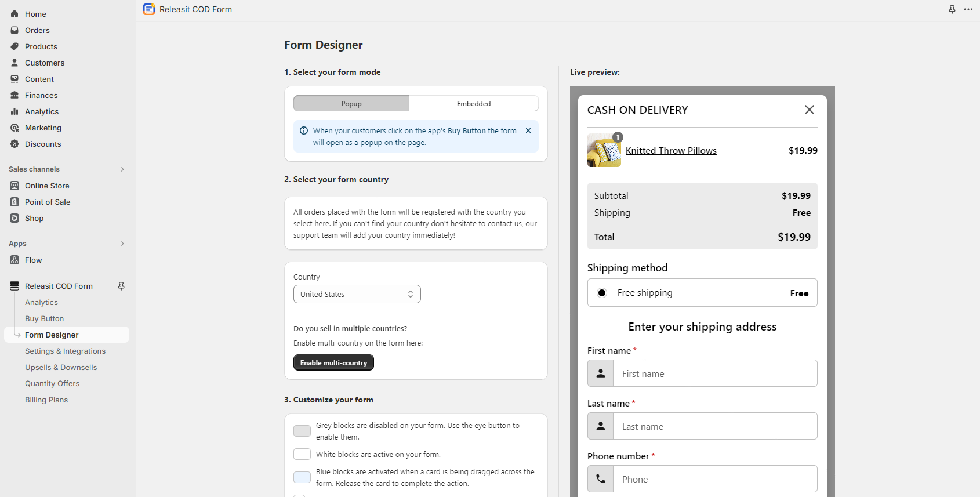Open the top-right three-dots menu
Screen dimensions: 980x497
(x=968, y=9)
